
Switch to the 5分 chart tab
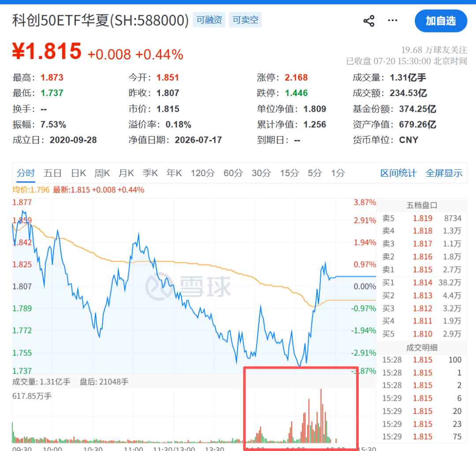coord(315,173)
